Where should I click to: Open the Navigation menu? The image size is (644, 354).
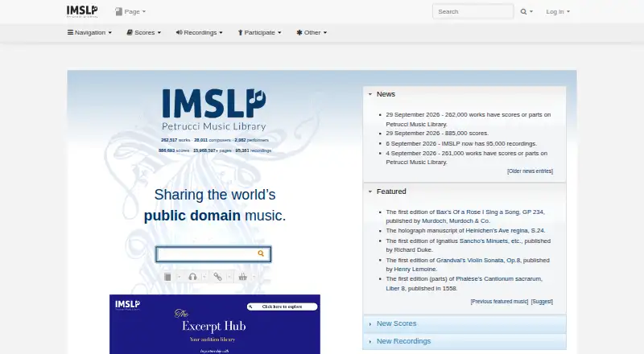(89, 32)
